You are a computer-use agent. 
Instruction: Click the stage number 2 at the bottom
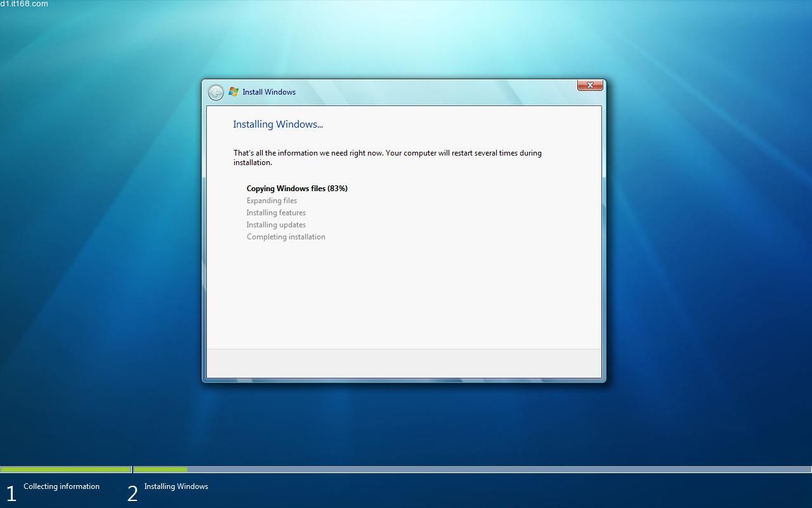133,493
